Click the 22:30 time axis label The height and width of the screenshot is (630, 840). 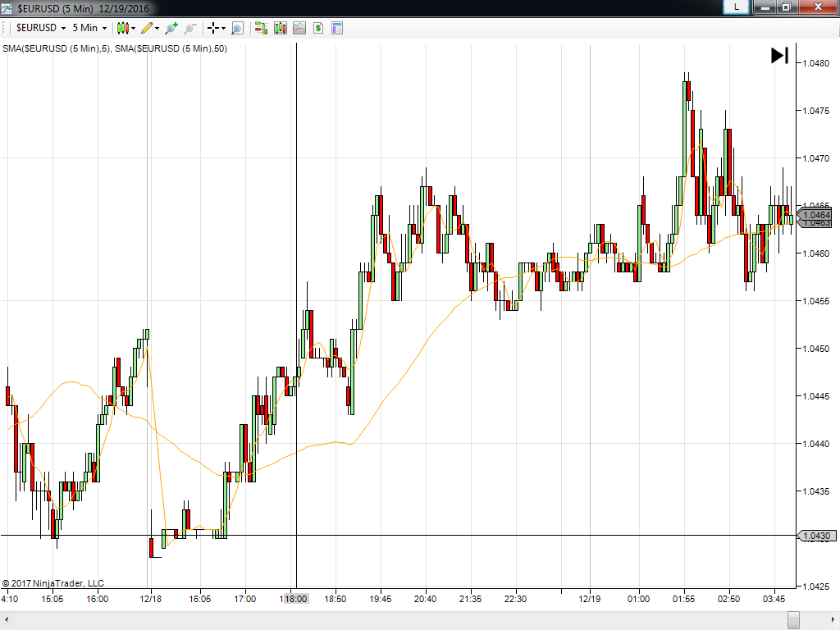point(515,599)
